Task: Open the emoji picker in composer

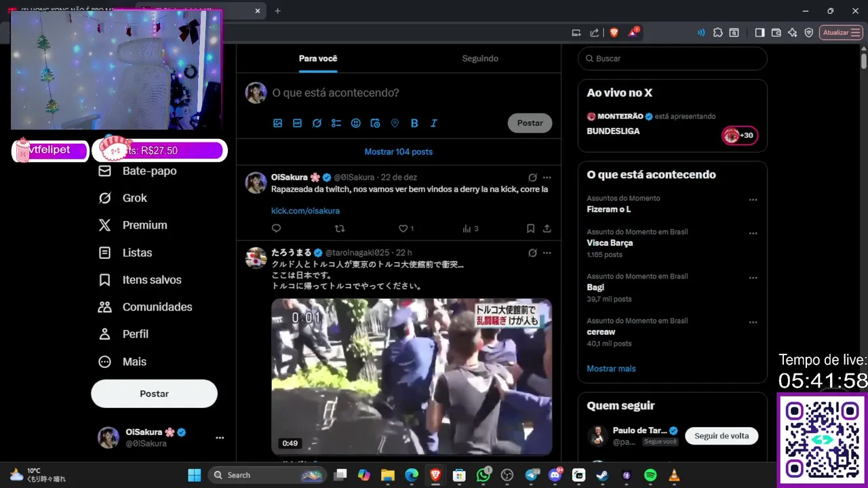Action: 356,123
